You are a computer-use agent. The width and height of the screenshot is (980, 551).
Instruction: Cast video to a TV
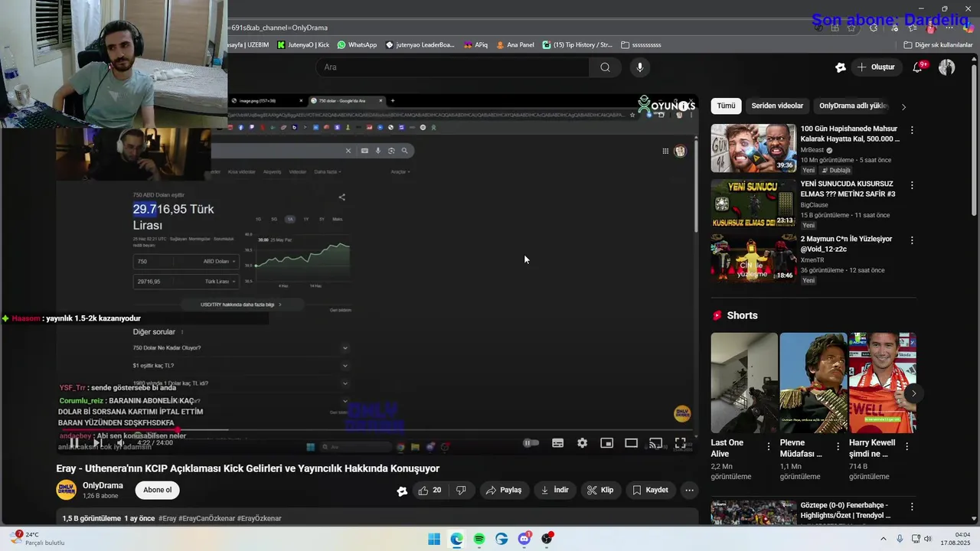[656, 443]
